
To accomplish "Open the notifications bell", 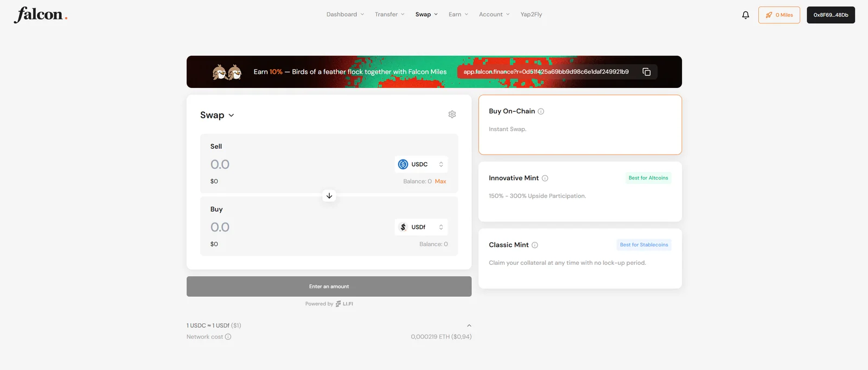I will tap(745, 15).
